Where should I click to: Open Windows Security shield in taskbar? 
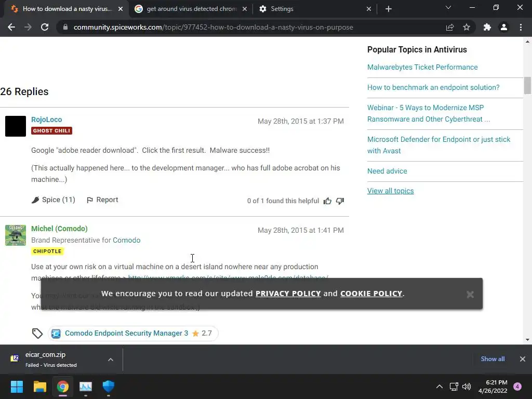click(x=109, y=387)
